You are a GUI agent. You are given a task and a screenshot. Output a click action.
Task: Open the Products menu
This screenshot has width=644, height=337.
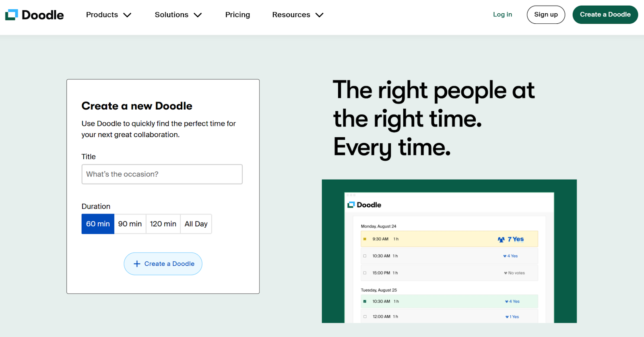pyautogui.click(x=109, y=15)
